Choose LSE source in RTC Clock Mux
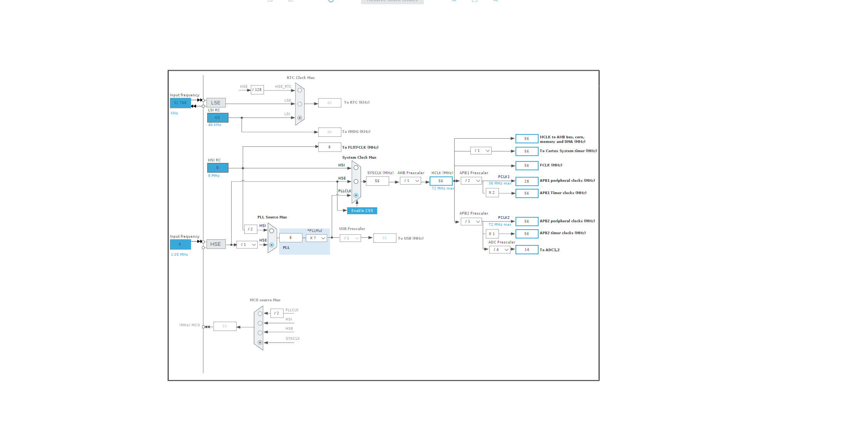 [x=300, y=104]
